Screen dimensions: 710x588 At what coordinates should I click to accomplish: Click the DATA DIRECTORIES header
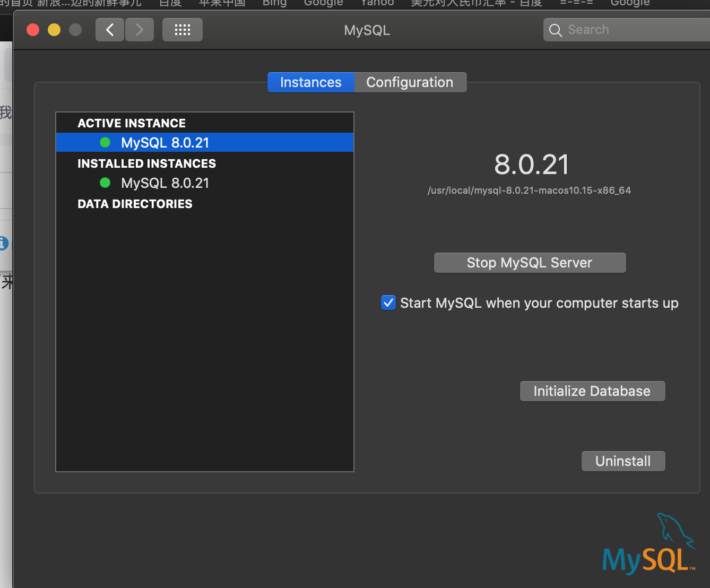click(x=135, y=204)
